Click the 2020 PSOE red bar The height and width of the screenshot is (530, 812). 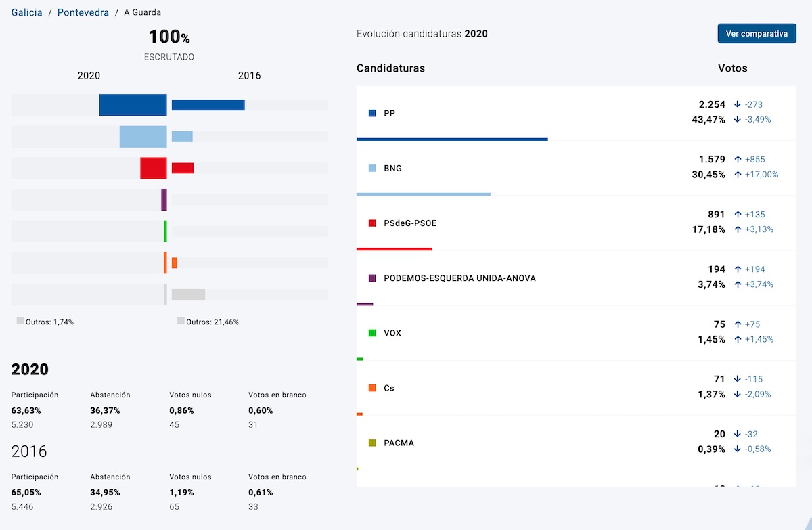point(153,168)
